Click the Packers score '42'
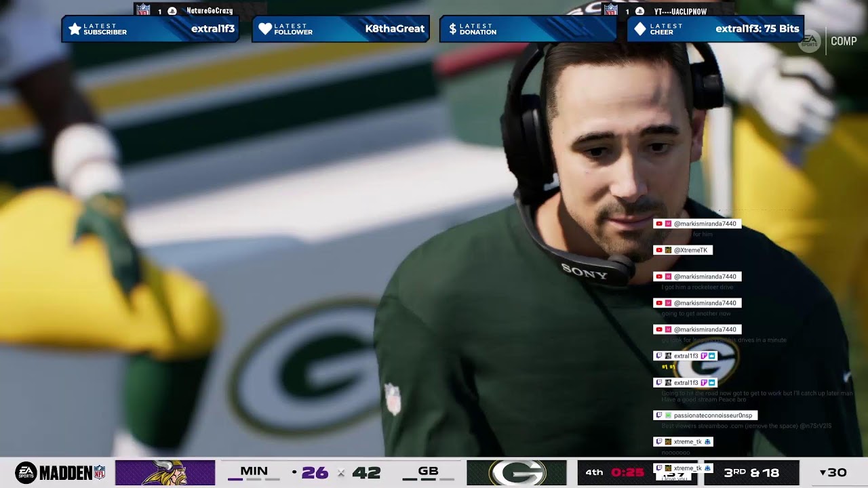This screenshot has height=488, width=868. tap(366, 472)
